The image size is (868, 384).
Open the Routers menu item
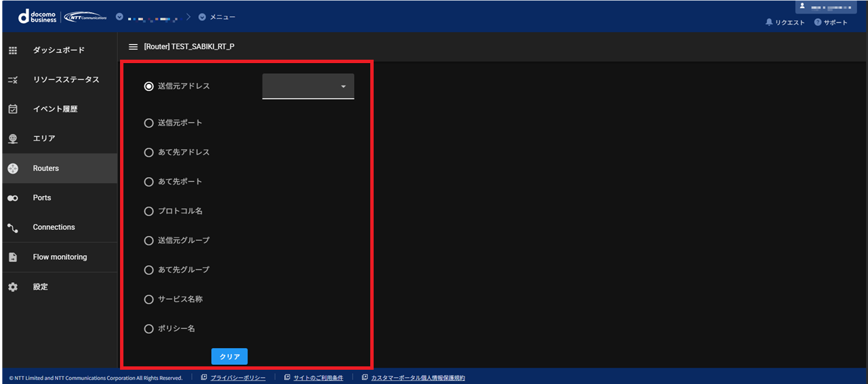[x=46, y=168]
